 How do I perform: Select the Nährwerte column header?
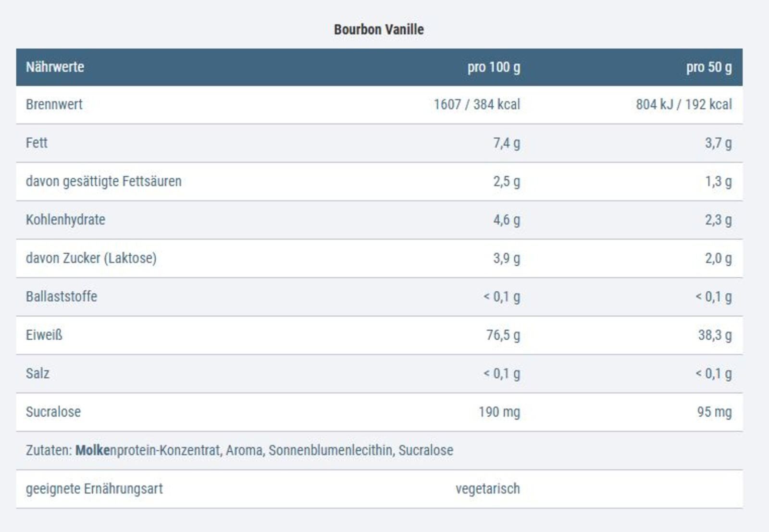(55, 67)
